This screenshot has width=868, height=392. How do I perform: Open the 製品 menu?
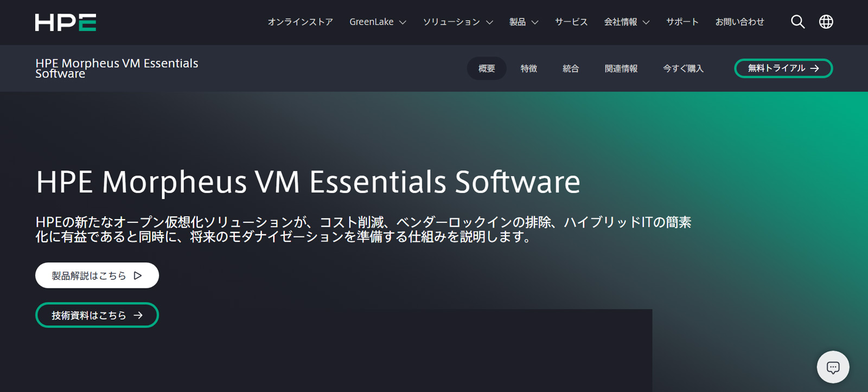coord(524,22)
